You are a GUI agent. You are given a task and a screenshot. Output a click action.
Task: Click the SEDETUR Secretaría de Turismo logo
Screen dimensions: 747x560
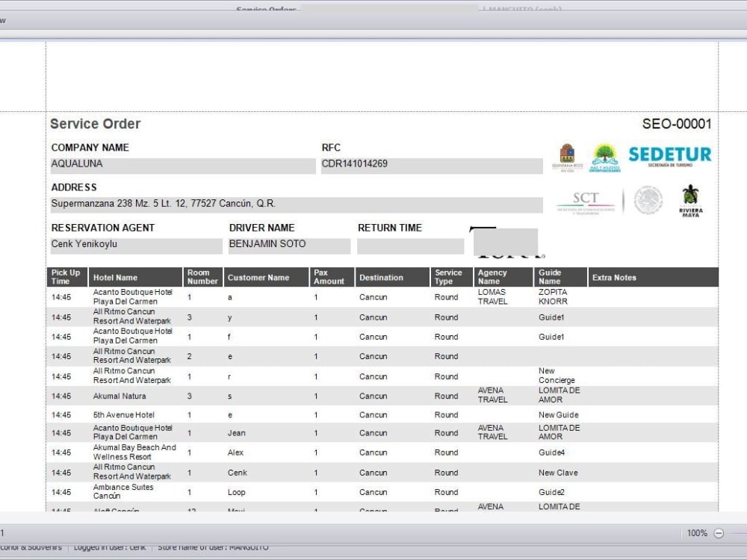[x=669, y=155]
